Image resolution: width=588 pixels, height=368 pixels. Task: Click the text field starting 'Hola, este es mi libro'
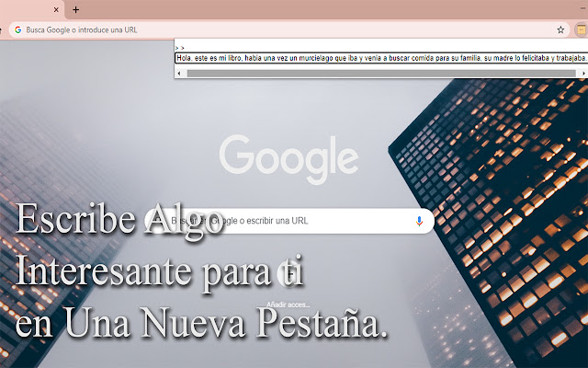click(x=381, y=58)
